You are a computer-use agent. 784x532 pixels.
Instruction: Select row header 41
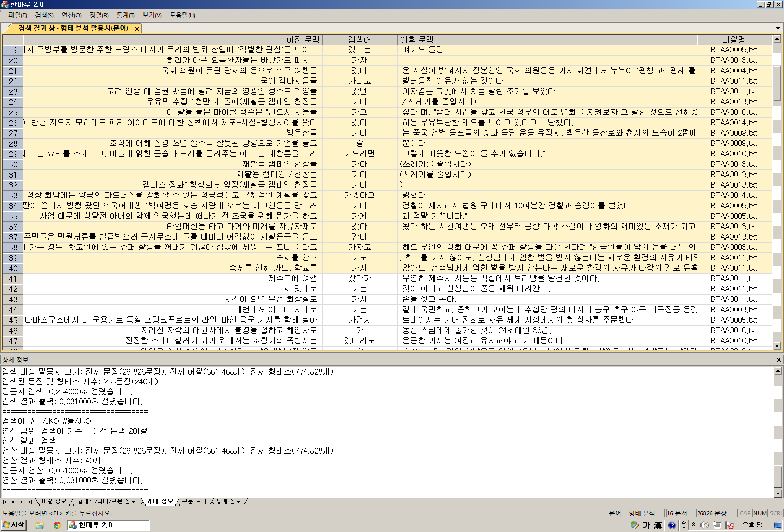click(x=13, y=278)
